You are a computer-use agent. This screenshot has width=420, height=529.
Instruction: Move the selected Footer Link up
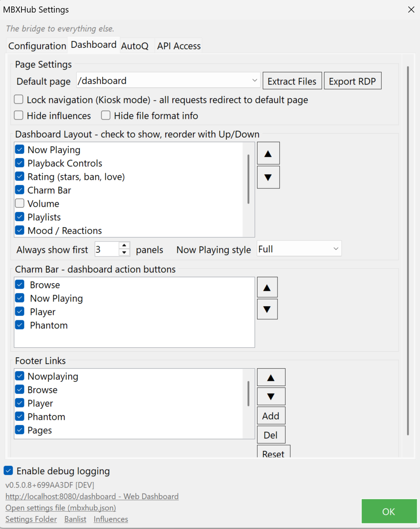[271, 377]
